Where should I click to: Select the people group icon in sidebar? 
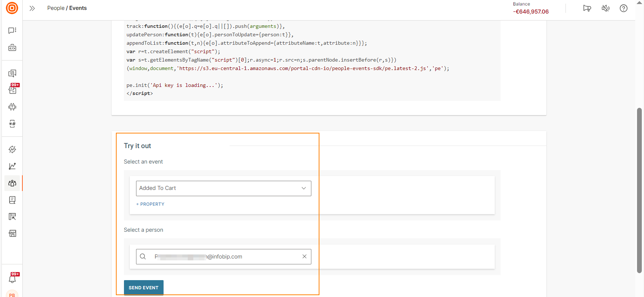click(12, 183)
